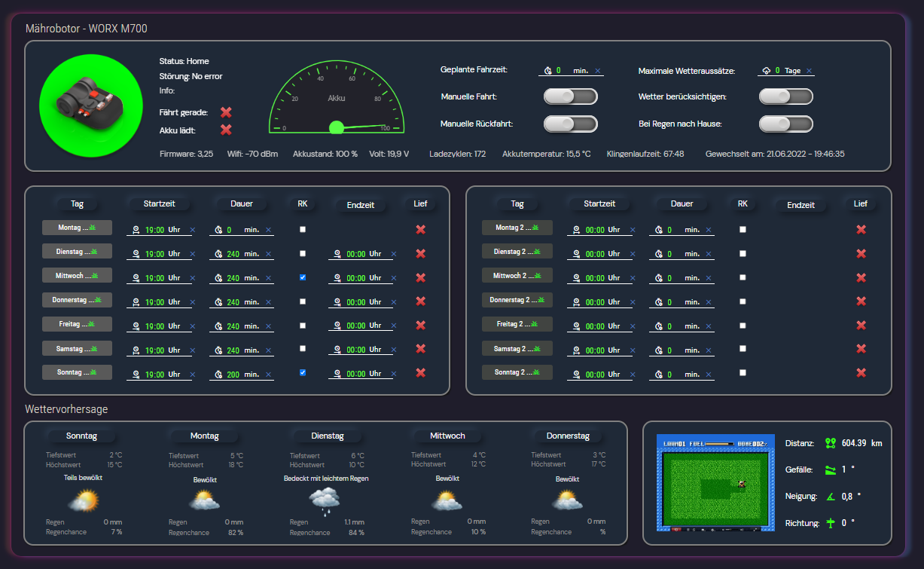Click the partly cloudy icon for Sonntag forecast
The width and height of the screenshot is (924, 569).
click(85, 501)
